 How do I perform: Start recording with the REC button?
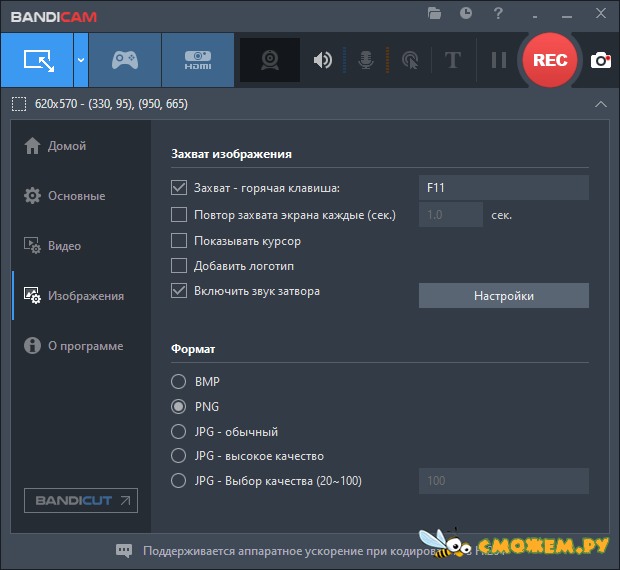coord(550,60)
